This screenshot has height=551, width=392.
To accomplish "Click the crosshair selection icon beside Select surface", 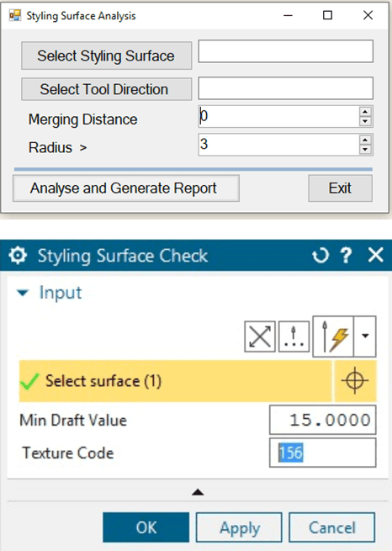I will pos(355,381).
